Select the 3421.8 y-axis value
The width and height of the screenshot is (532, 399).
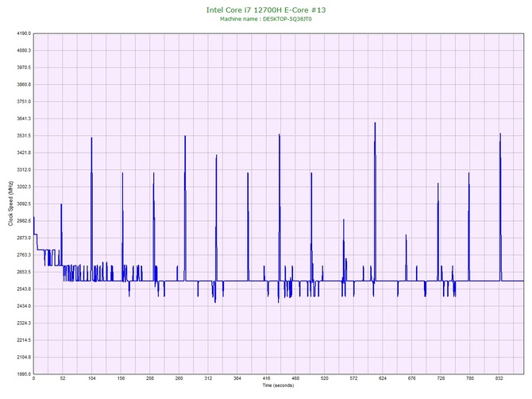click(24, 153)
